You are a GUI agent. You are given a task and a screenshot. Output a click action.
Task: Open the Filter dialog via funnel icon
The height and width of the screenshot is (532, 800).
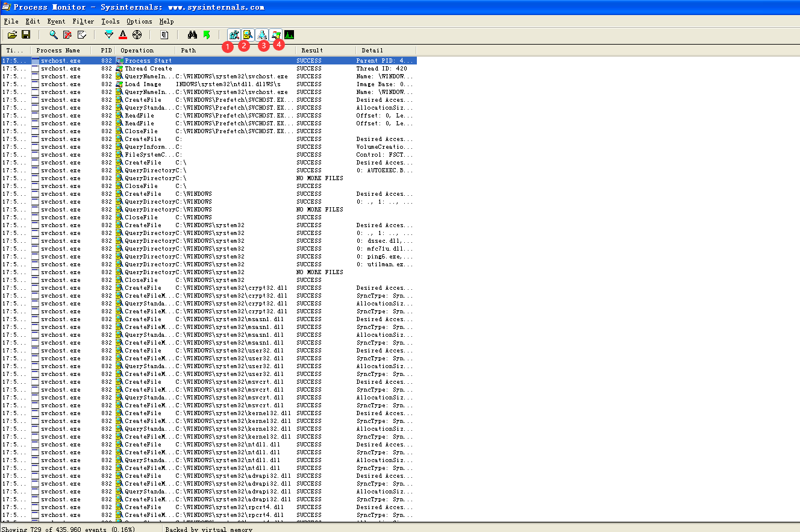click(x=109, y=35)
